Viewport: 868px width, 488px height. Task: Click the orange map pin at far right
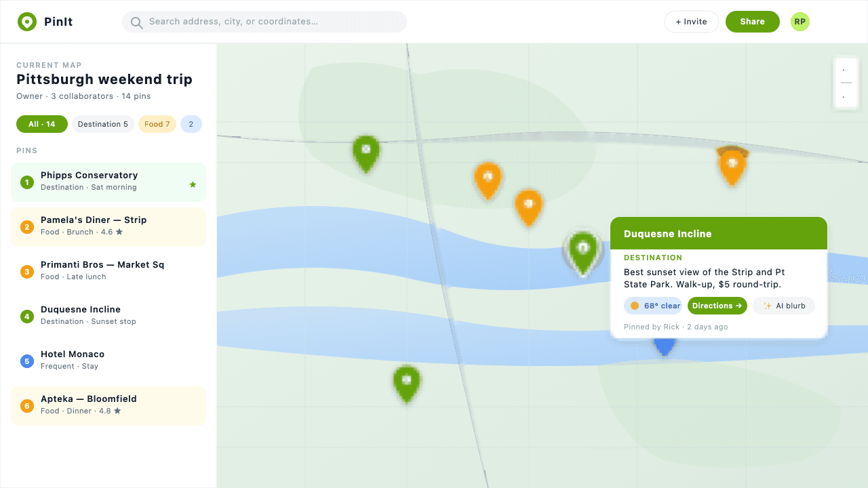tap(732, 165)
